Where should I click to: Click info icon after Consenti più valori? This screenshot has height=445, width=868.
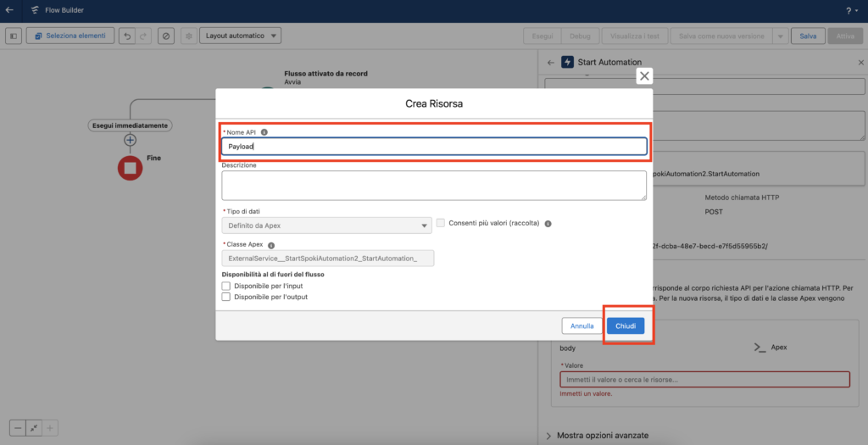(x=548, y=224)
